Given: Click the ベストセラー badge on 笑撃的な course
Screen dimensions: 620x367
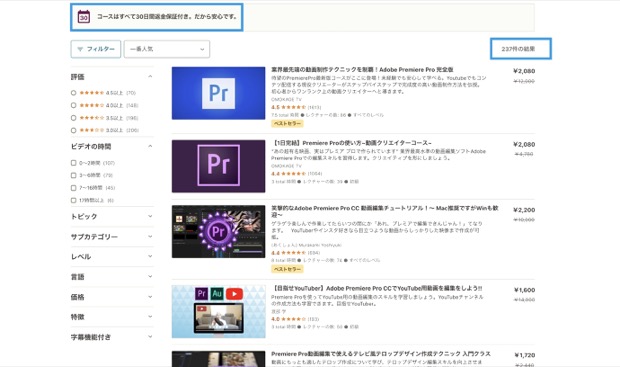Looking at the screenshot, I should pyautogui.click(x=287, y=269).
